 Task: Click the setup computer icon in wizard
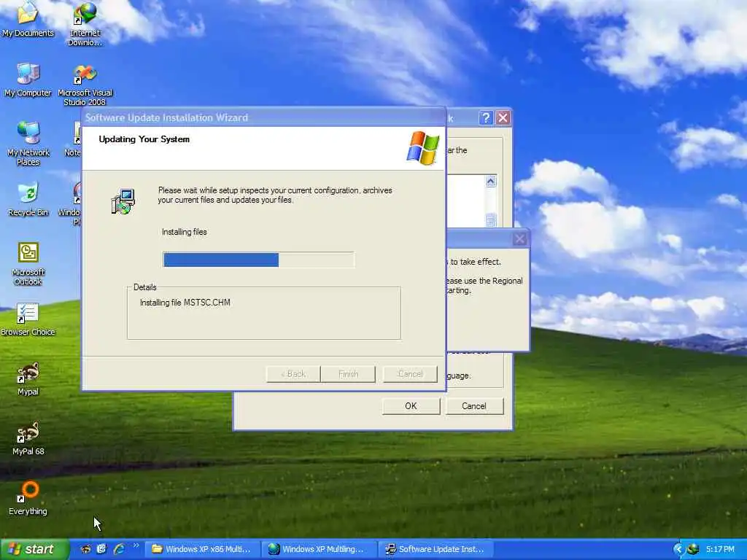[123, 201]
